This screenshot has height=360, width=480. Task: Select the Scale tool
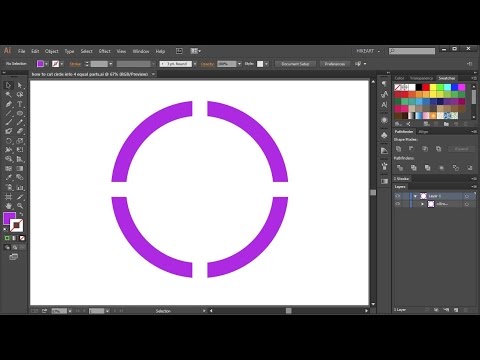(20, 141)
